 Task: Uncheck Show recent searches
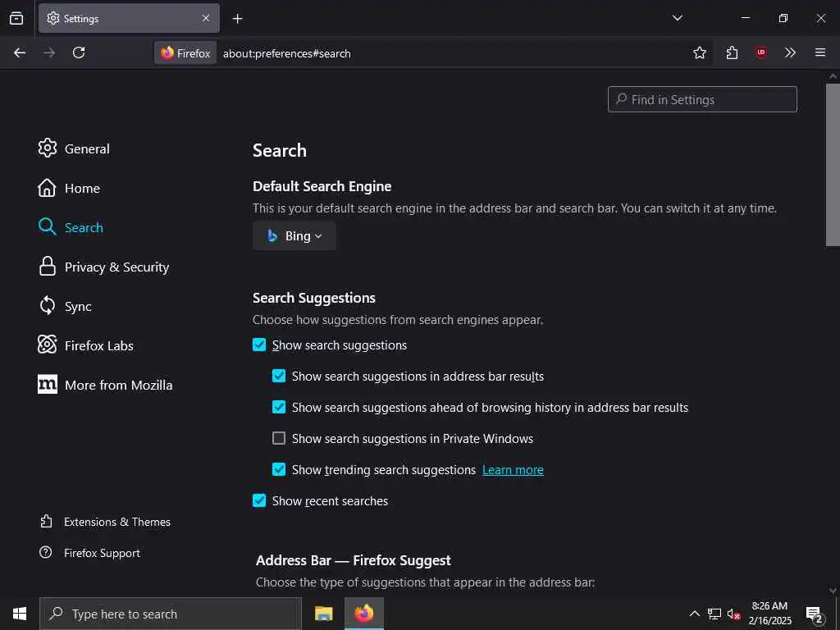point(259,501)
